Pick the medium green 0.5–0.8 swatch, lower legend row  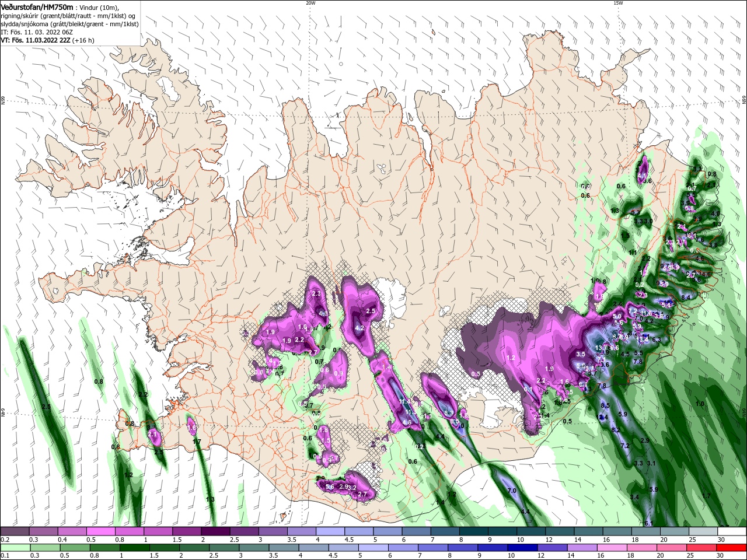pyautogui.click(x=75, y=548)
